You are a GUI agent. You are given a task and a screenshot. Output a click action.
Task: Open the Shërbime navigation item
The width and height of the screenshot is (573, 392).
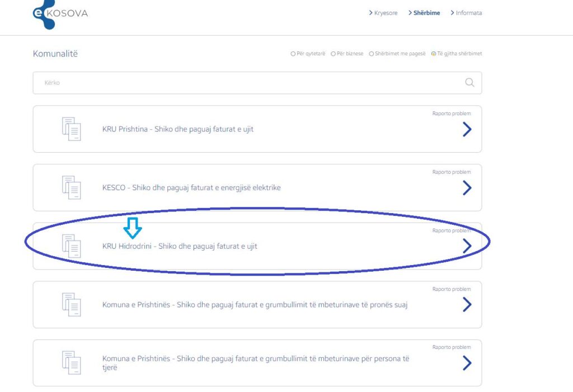426,13
